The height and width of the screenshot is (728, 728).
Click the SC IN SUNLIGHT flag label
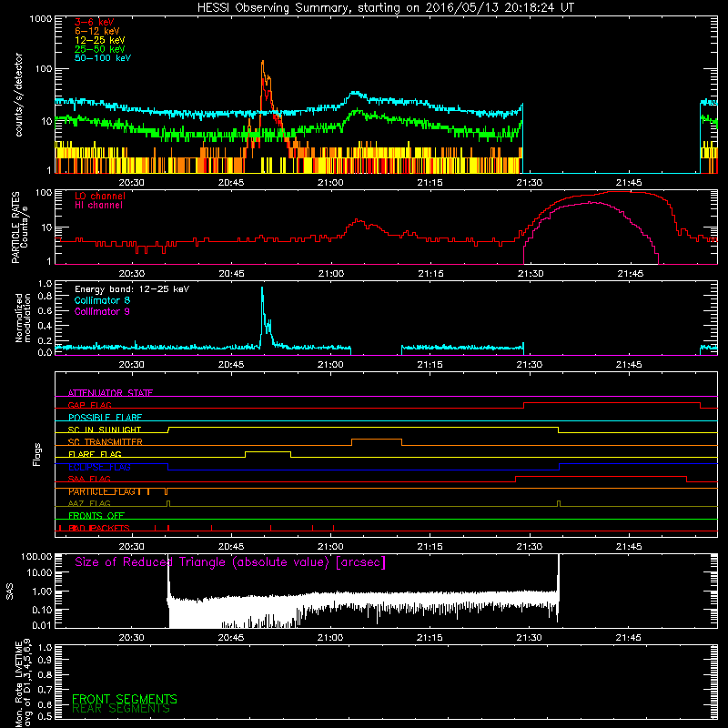pos(105,430)
